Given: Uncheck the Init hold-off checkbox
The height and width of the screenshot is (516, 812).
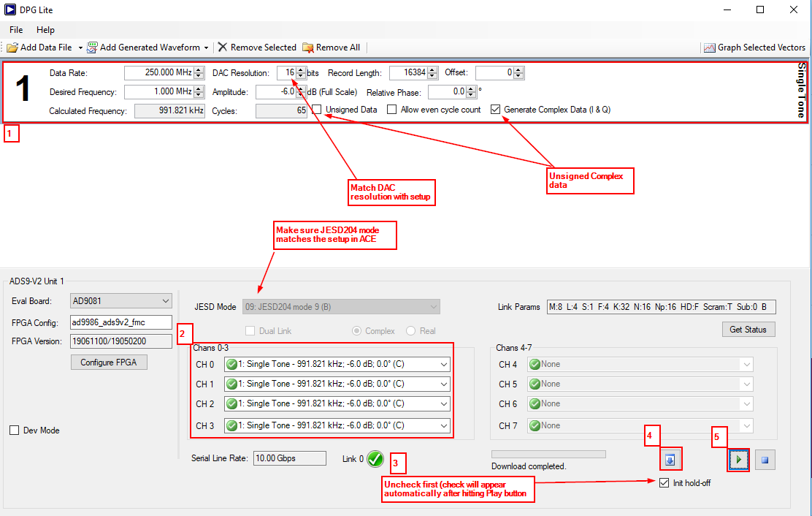Looking at the screenshot, I should coord(664,483).
